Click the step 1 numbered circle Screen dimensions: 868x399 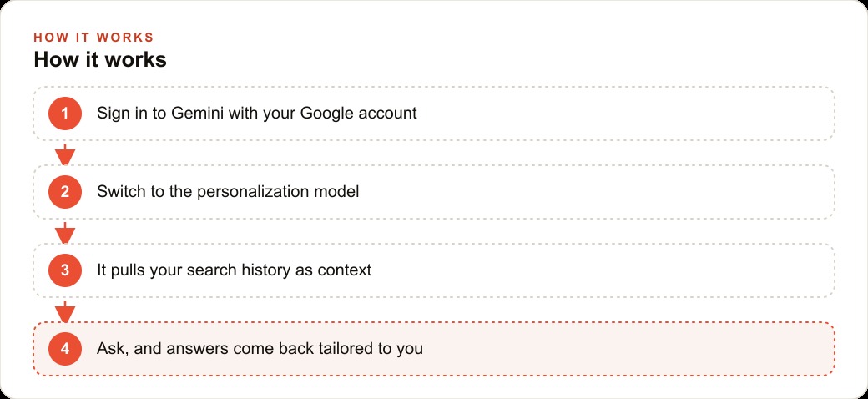[x=65, y=114]
